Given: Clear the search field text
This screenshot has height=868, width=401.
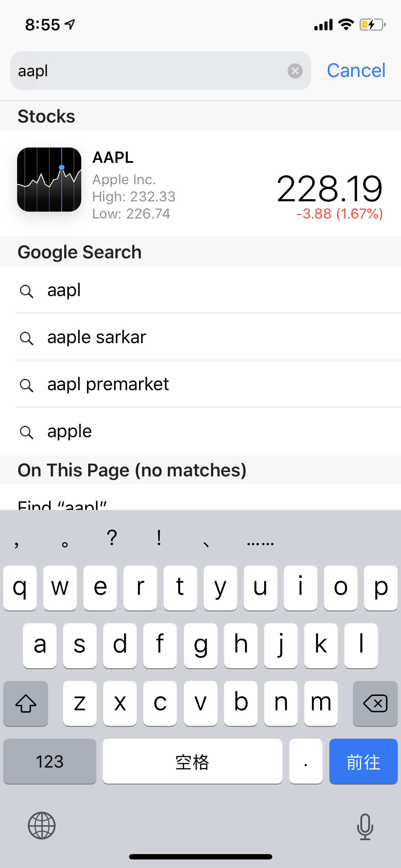Looking at the screenshot, I should 295,71.
